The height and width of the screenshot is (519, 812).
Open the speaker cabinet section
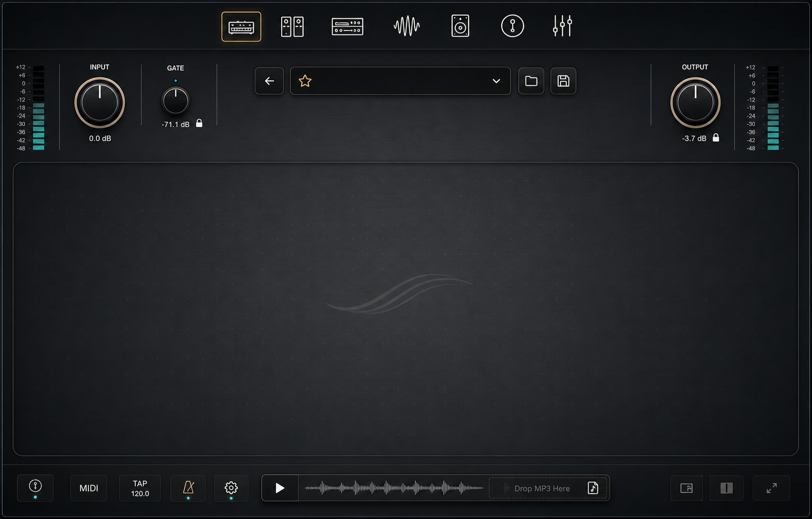(460, 26)
